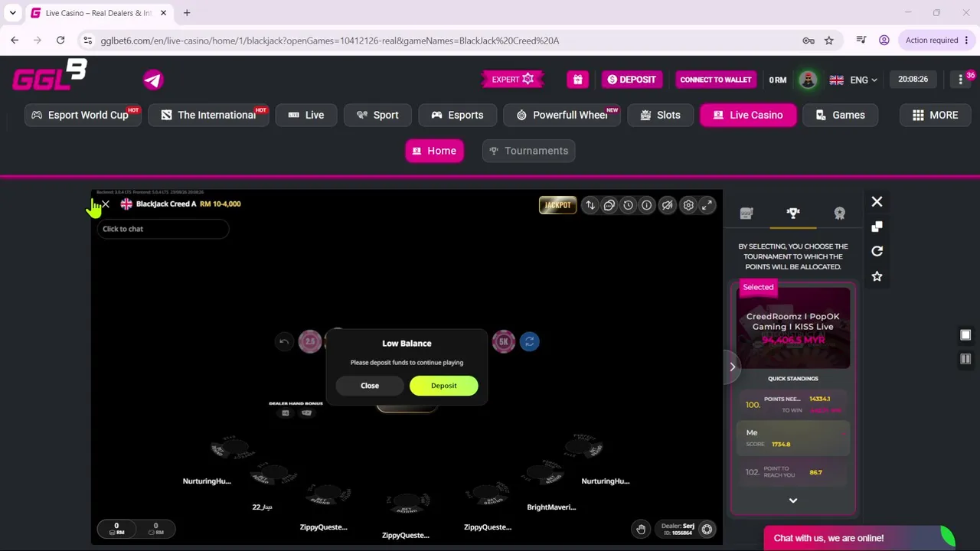Enter fullscreen mode for the game
Image resolution: width=980 pixels, height=551 pixels.
tap(707, 205)
